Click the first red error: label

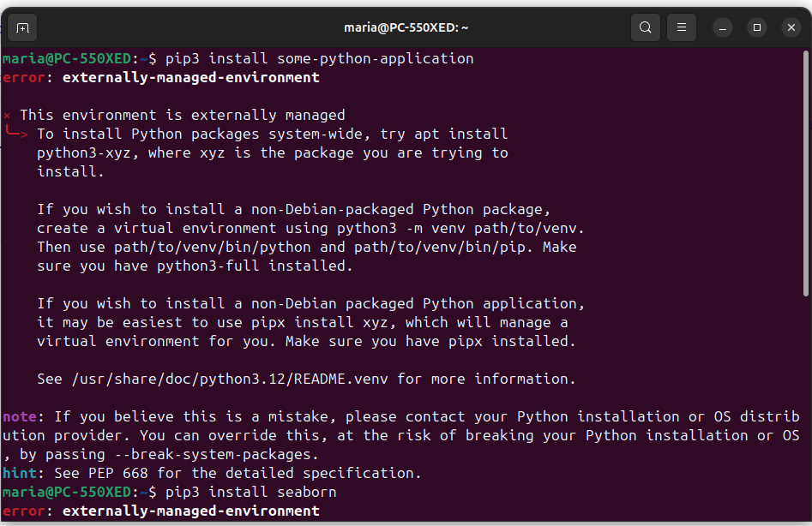pos(24,77)
